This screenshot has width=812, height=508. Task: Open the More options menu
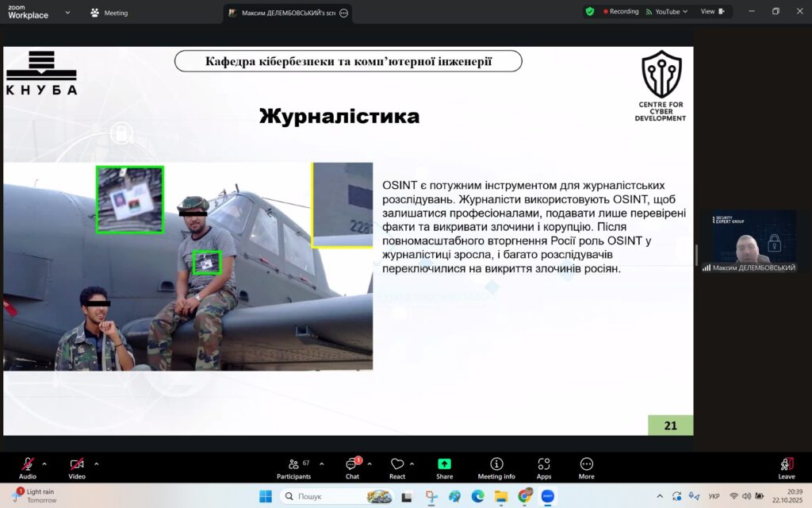[586, 466]
